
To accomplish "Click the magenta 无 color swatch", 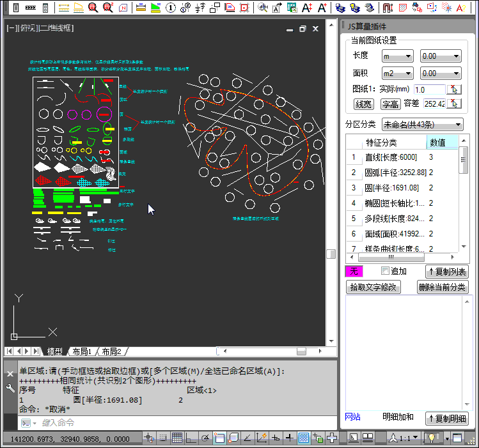I will tap(354, 272).
